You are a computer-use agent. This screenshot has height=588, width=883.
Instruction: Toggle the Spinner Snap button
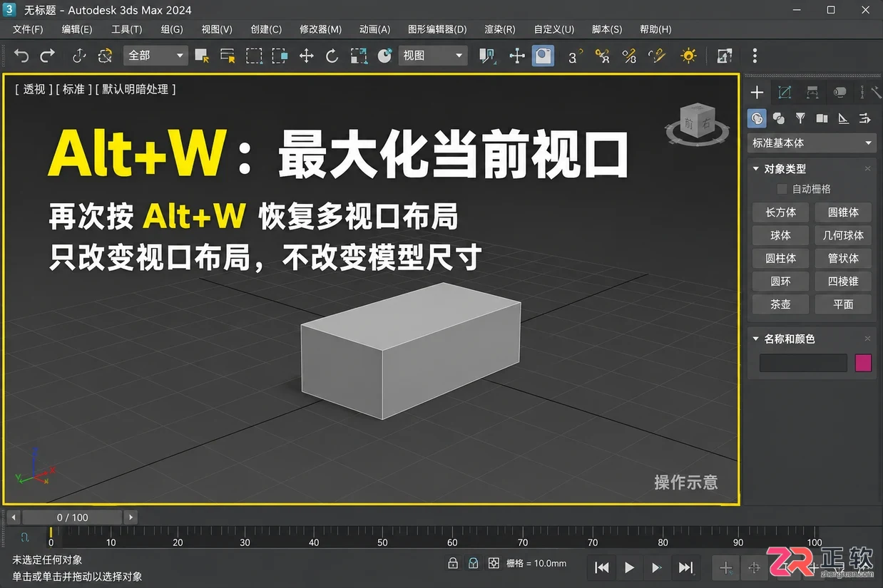pyautogui.click(x=656, y=56)
